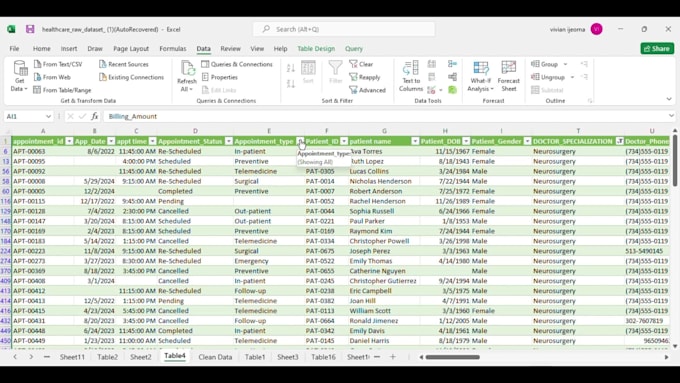Open DOCTOR_SPECIALIZATION filtered dropdown
Image resolution: width=680 pixels, height=383 pixels.
pyautogui.click(x=620, y=141)
